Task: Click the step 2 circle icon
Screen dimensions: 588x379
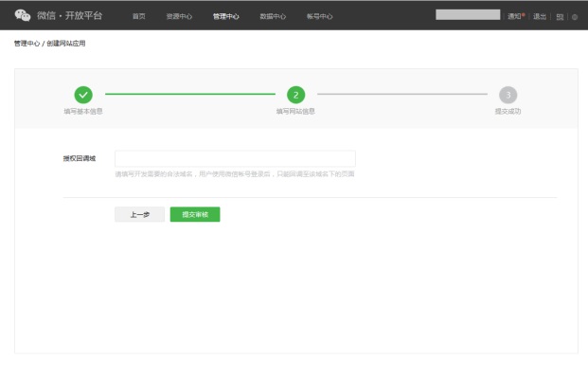Action: (295, 95)
